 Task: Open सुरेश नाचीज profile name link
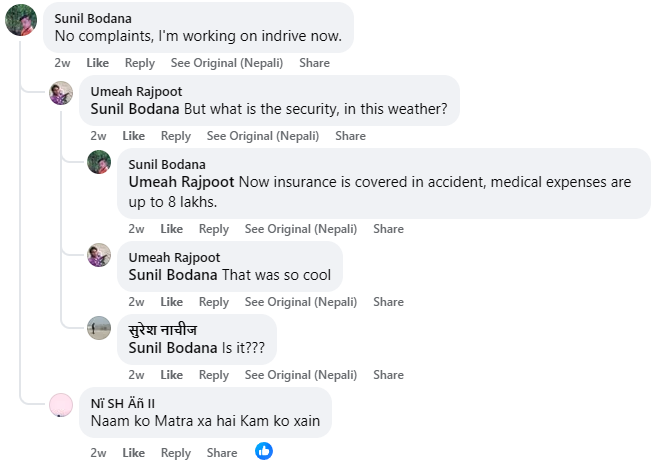(x=163, y=330)
